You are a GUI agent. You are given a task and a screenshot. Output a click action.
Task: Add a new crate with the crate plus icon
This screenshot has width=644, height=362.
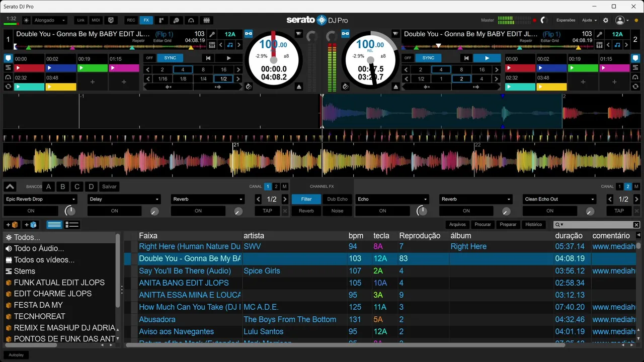pyautogui.click(x=12, y=225)
